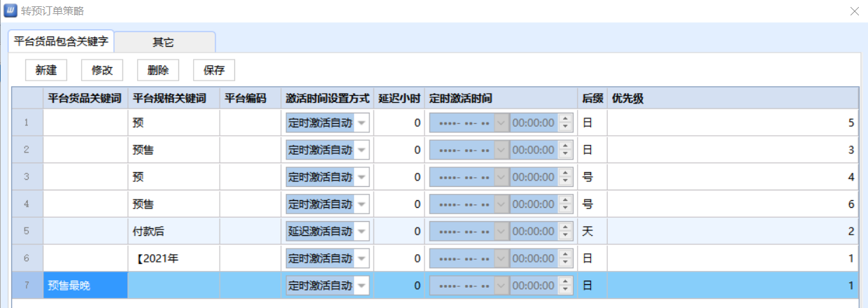Sort by the 优先级 column header
Image resolution: width=868 pixels, height=308 pixels.
pyautogui.click(x=732, y=98)
